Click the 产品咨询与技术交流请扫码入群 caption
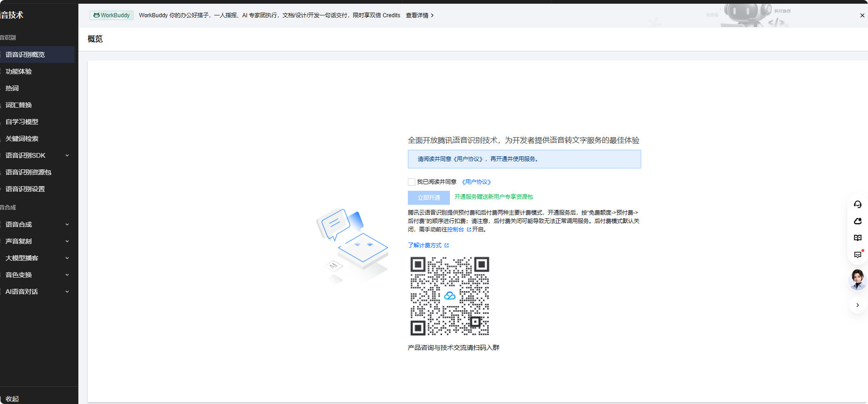868x404 pixels. [x=454, y=348]
